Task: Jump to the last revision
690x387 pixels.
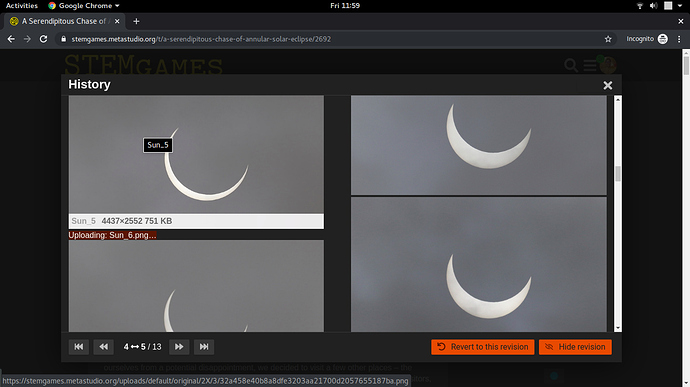Action: pyautogui.click(x=204, y=347)
